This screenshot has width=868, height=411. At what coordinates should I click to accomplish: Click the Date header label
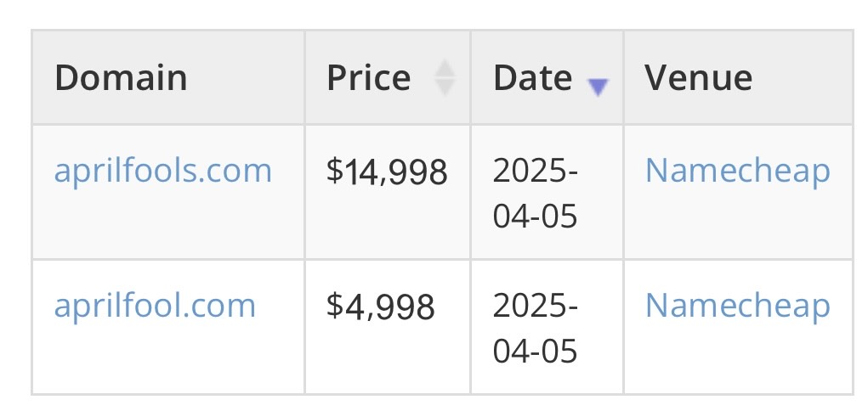[532, 78]
